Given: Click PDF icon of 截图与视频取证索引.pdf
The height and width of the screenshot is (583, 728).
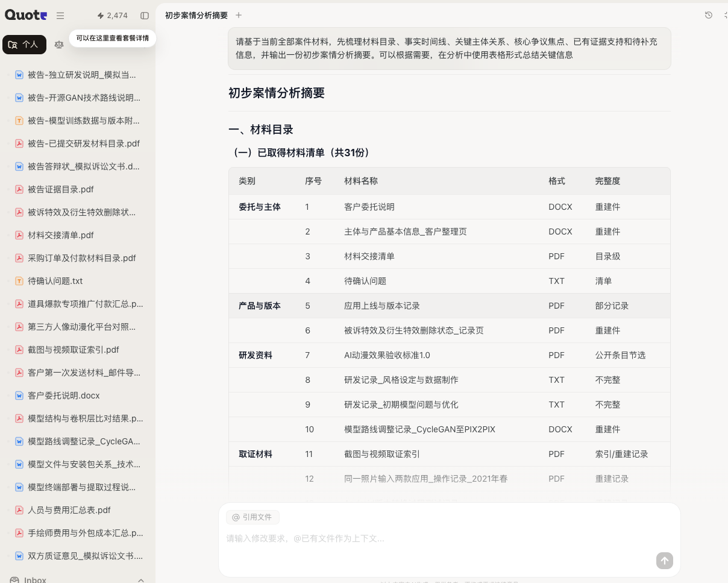Looking at the screenshot, I should [19, 350].
